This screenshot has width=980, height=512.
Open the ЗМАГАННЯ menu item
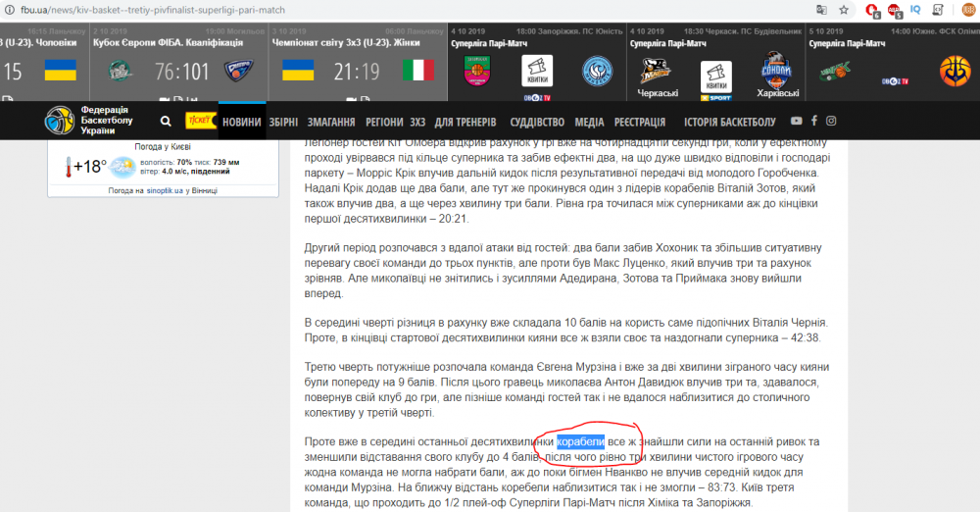(x=330, y=122)
